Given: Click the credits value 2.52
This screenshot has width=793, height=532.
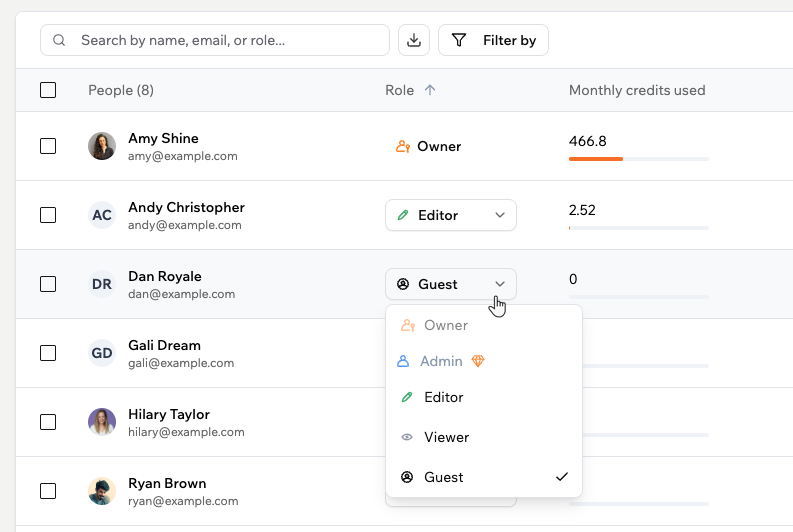Looking at the screenshot, I should [582, 210].
